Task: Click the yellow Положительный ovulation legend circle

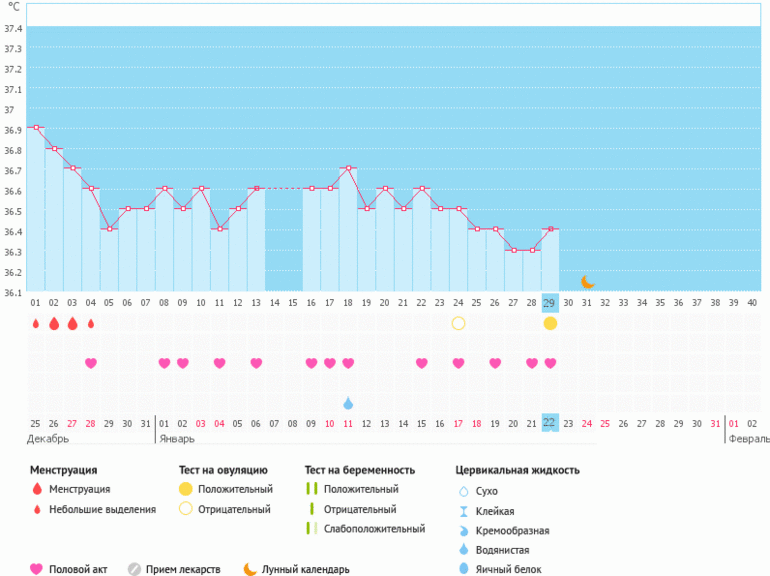Action: (x=185, y=489)
